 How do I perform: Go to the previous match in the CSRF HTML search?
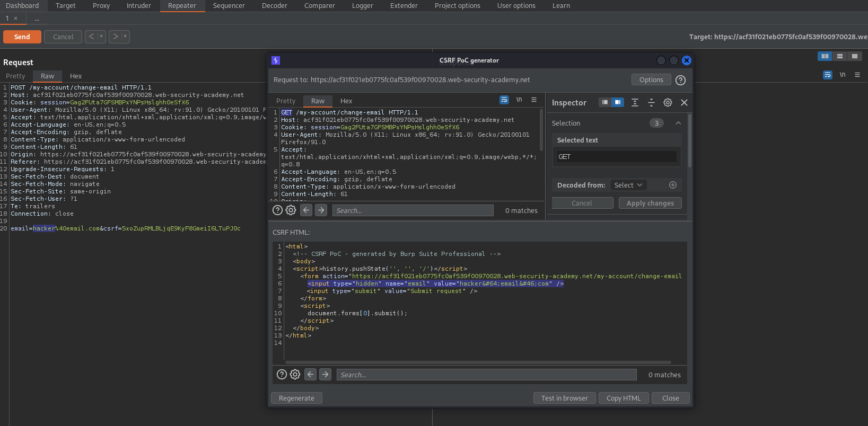pyautogui.click(x=311, y=375)
